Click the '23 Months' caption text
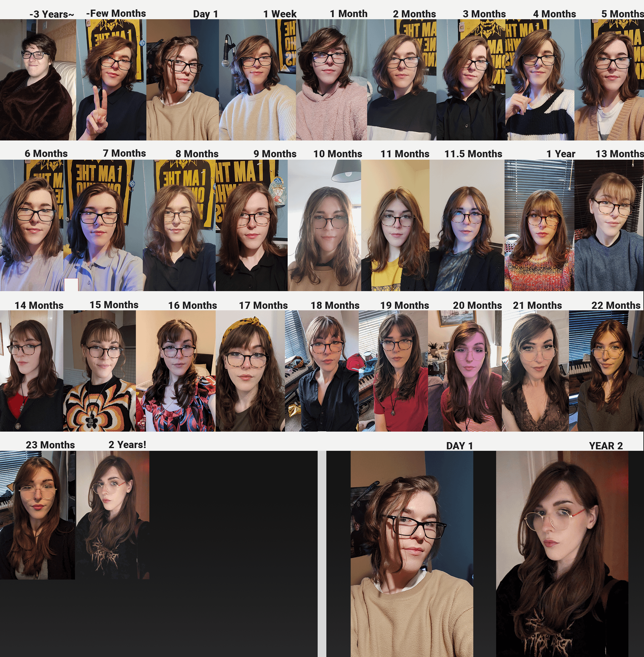This screenshot has width=644, height=657. [x=50, y=445]
